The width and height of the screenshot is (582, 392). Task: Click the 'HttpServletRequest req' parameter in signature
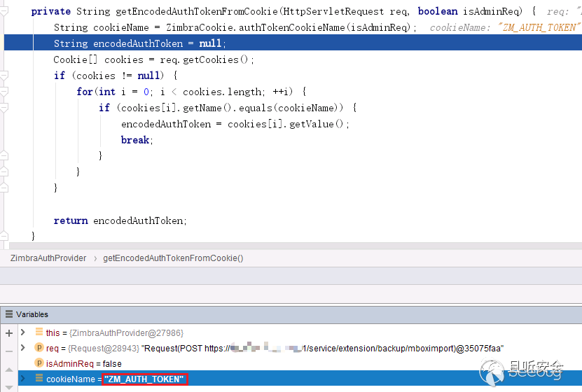[345, 11]
